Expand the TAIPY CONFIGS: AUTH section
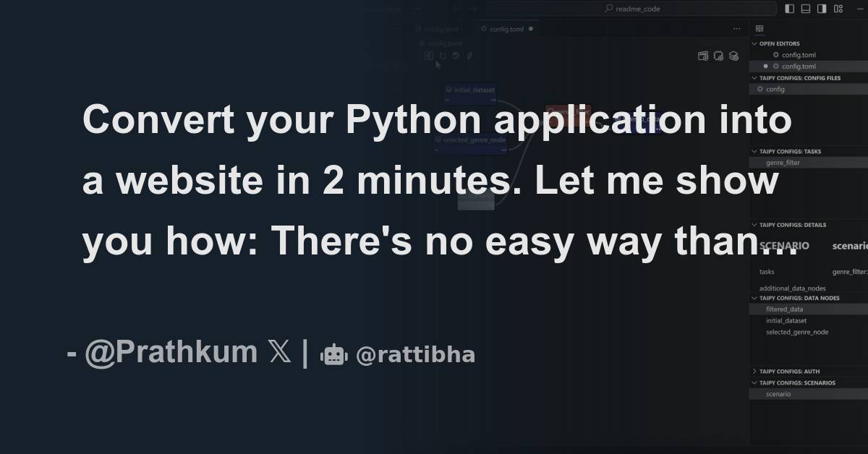This screenshot has width=868, height=454. (x=754, y=371)
